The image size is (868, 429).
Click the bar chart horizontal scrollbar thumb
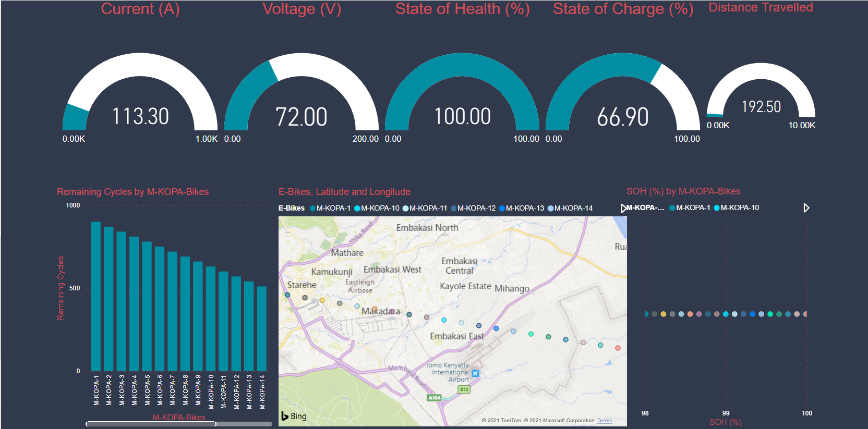coord(151,424)
